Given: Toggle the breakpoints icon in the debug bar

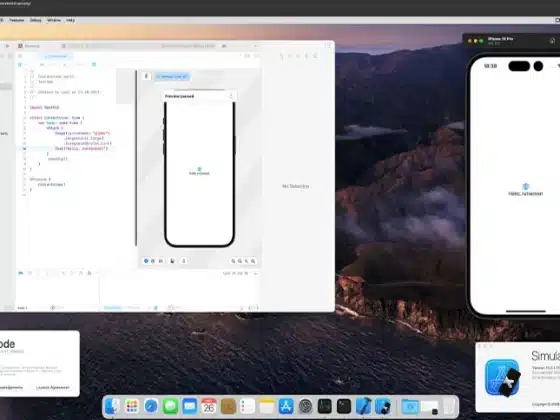Looking at the screenshot, I should (21, 273).
